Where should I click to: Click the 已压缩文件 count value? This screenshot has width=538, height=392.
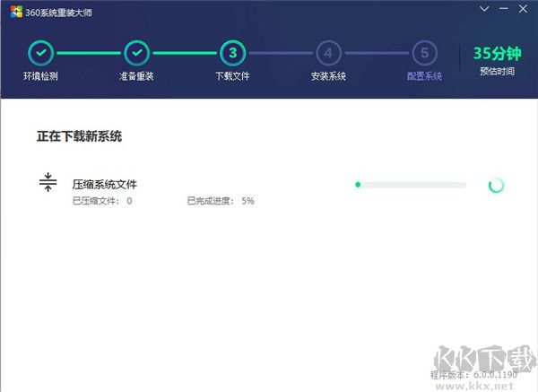point(129,201)
